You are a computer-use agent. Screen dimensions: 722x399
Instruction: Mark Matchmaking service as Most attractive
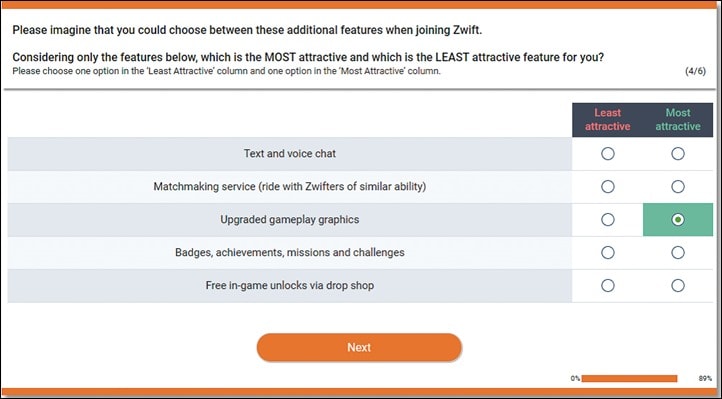[677, 186]
